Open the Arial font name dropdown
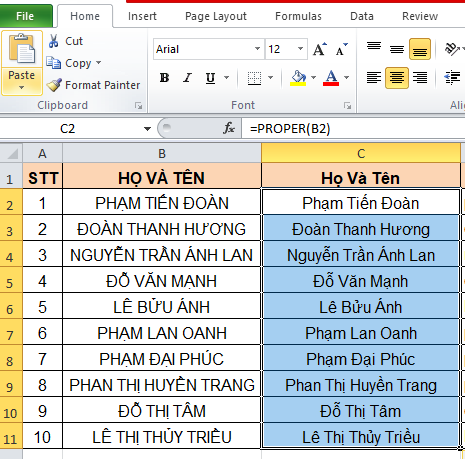This screenshot has height=459, width=465. click(257, 49)
